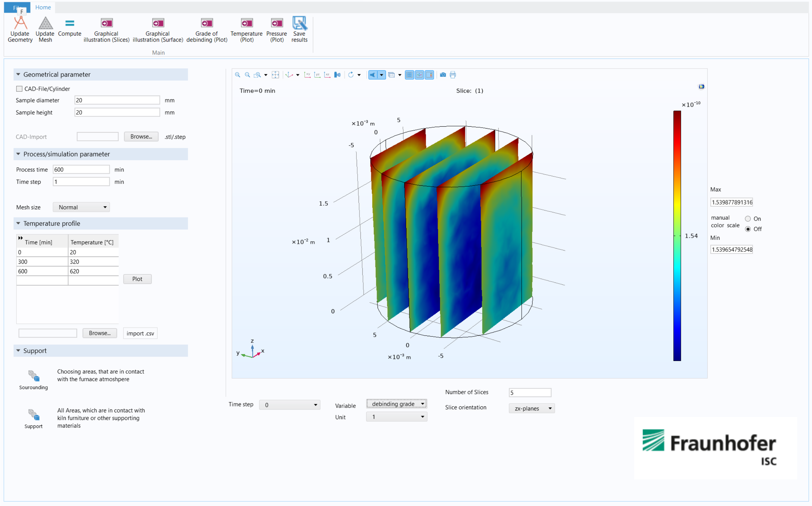Activate the zoom box tool
This screenshot has width=812, height=506.
pos(257,75)
